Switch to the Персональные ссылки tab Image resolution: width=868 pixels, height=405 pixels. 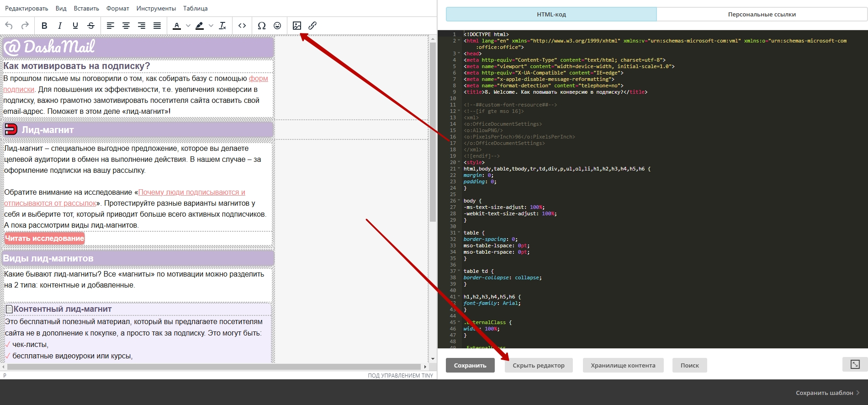762,14
